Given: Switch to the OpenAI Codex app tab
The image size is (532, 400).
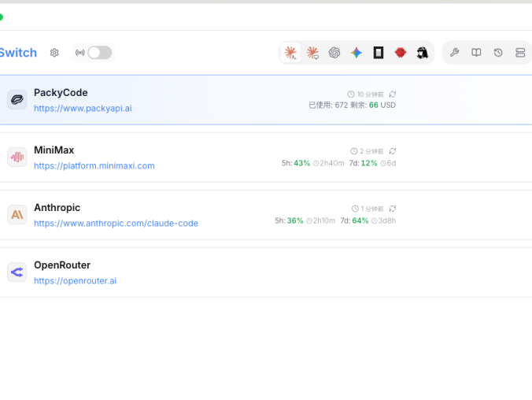Looking at the screenshot, I should click(x=334, y=53).
